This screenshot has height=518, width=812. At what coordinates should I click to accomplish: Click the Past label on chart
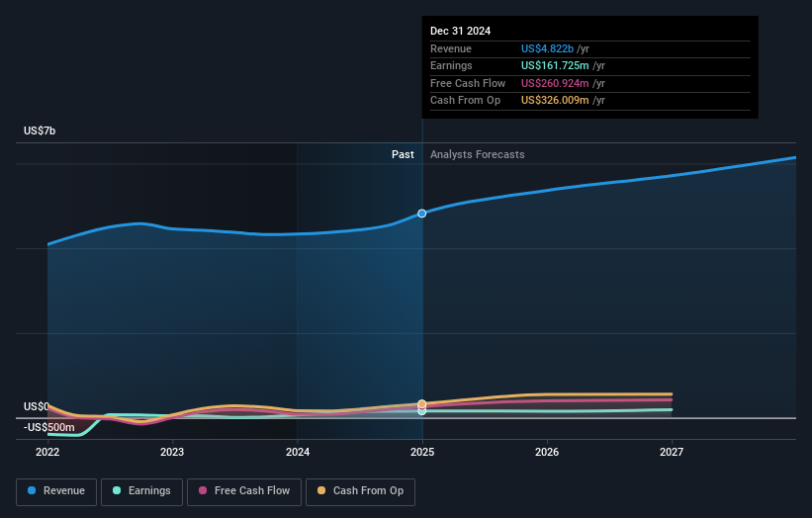click(x=403, y=155)
